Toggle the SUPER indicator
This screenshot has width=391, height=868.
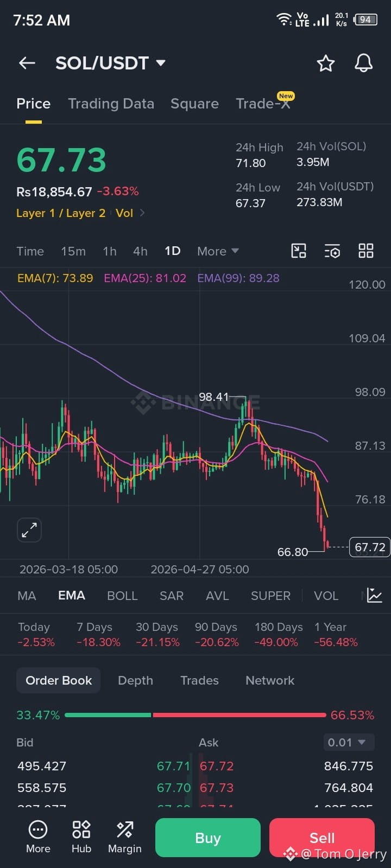(270, 596)
